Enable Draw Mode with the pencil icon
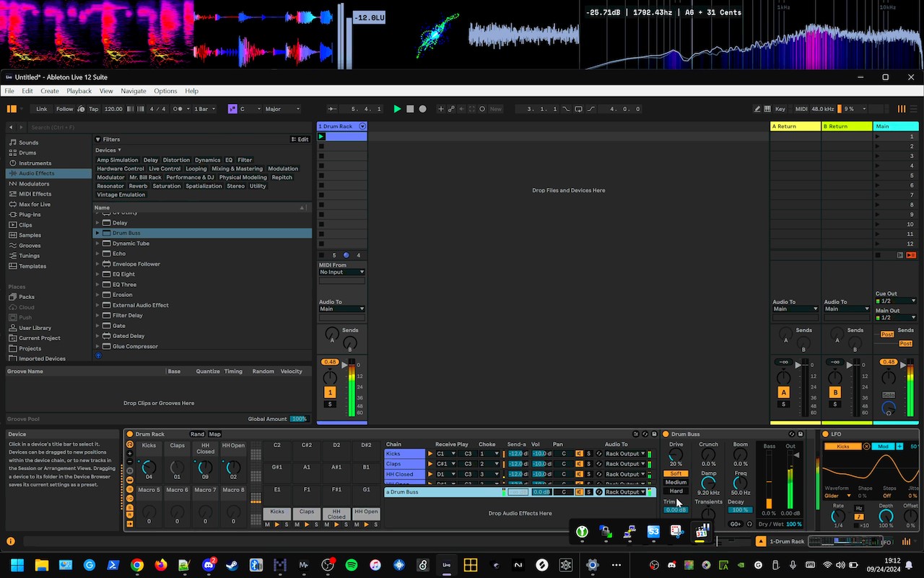 (757, 109)
